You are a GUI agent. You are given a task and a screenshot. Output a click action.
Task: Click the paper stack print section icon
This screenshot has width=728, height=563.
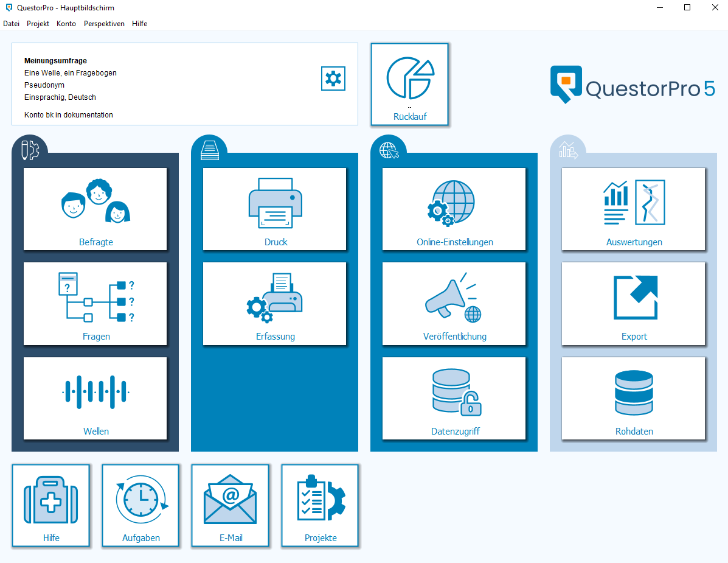[x=210, y=150]
